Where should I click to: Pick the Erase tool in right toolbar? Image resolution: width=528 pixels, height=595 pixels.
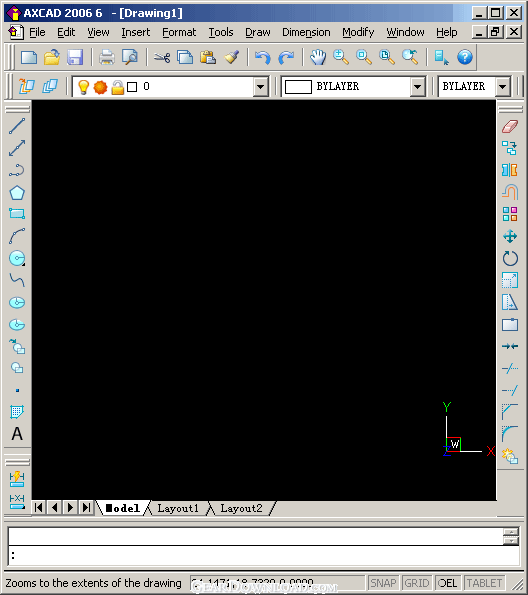point(510,127)
